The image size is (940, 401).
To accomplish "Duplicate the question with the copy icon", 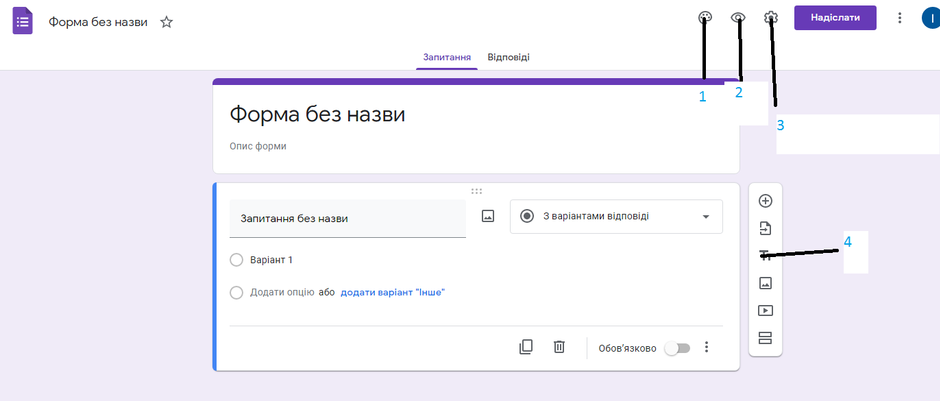I will [x=526, y=347].
